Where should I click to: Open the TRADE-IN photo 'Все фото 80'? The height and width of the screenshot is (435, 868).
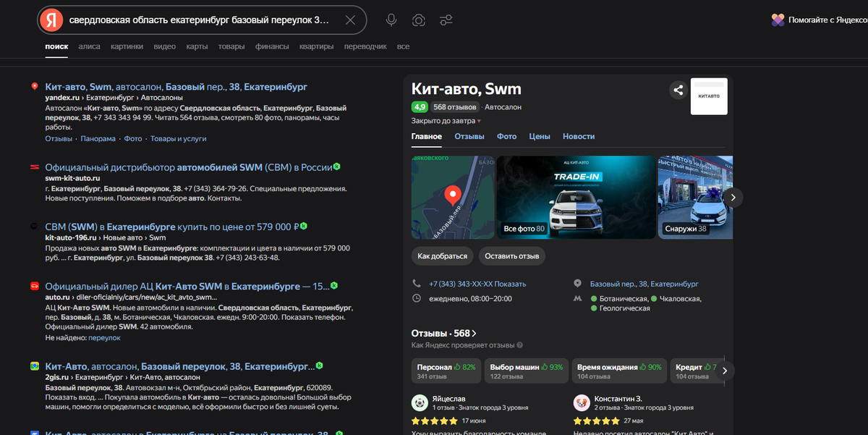click(576, 197)
